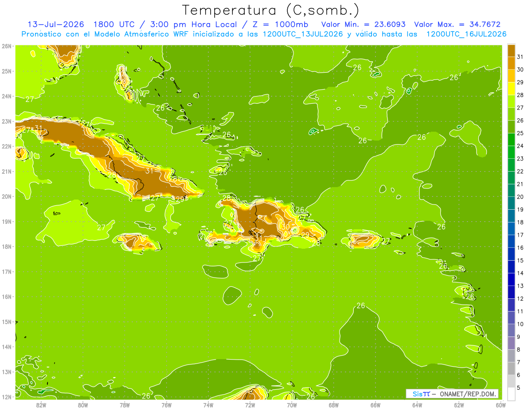This screenshot has width=532, height=411.
Task: Click the '30' contour label over Hispaniola
Action: coord(285,227)
